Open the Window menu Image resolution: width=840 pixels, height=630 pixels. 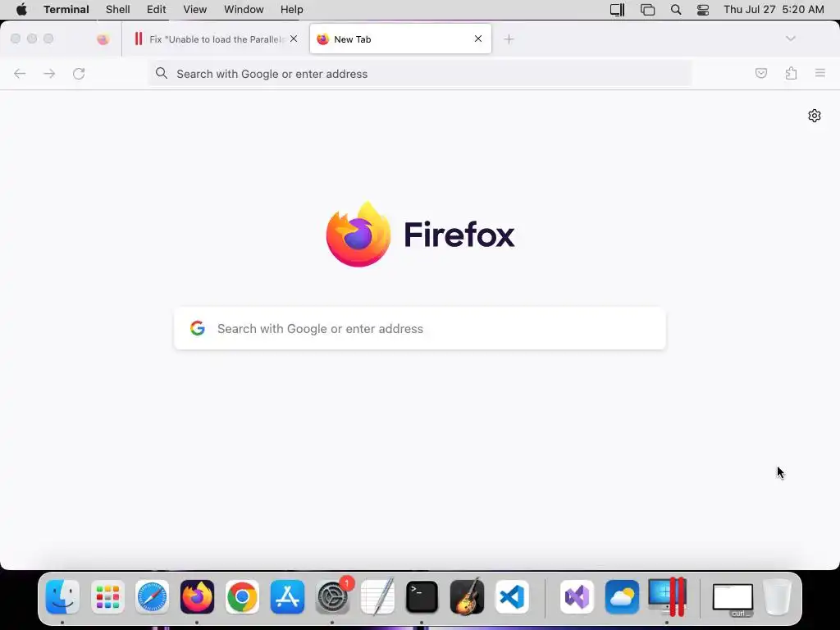point(244,10)
